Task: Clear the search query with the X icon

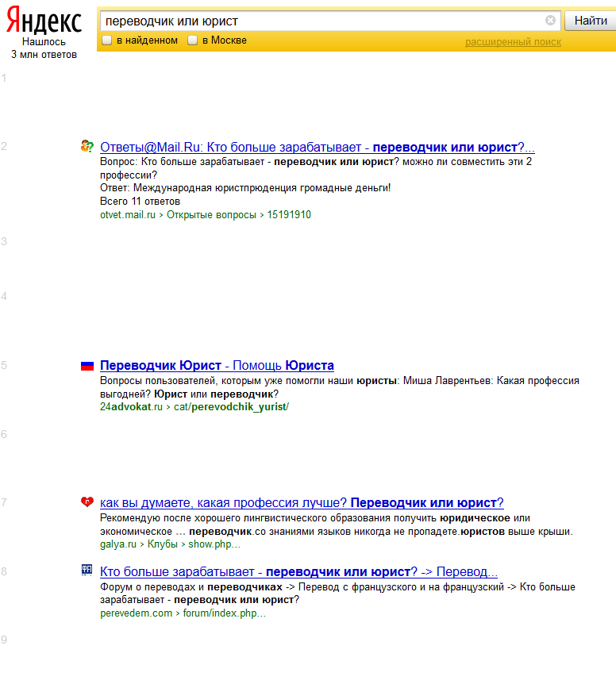Action: coord(550,20)
